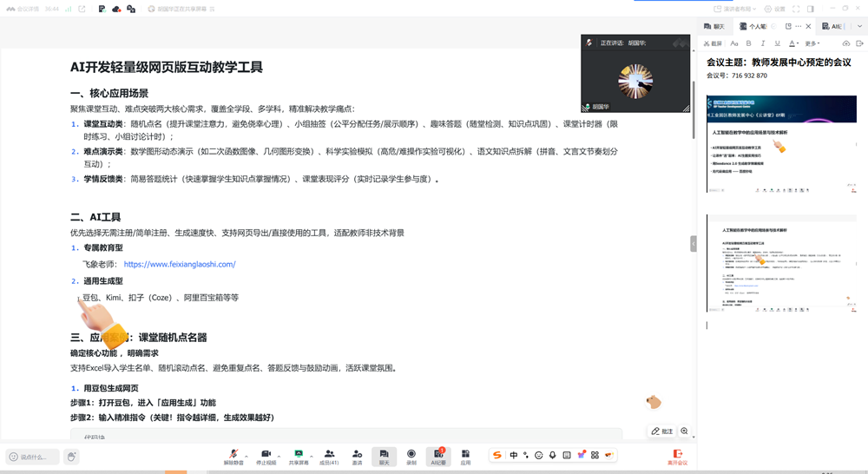
Task: Start recording with the record button
Action: tap(411, 457)
